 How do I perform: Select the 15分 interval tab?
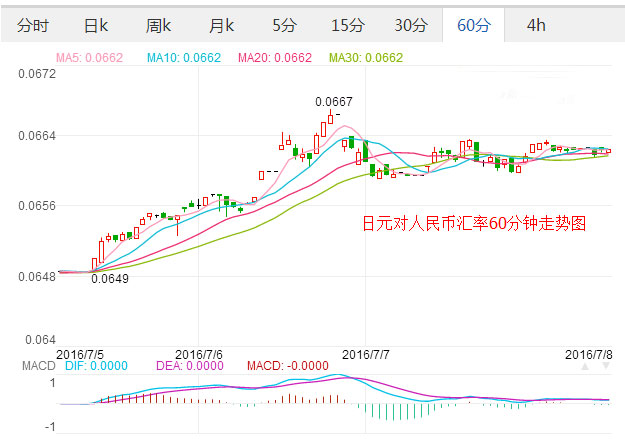pyautogui.click(x=348, y=26)
